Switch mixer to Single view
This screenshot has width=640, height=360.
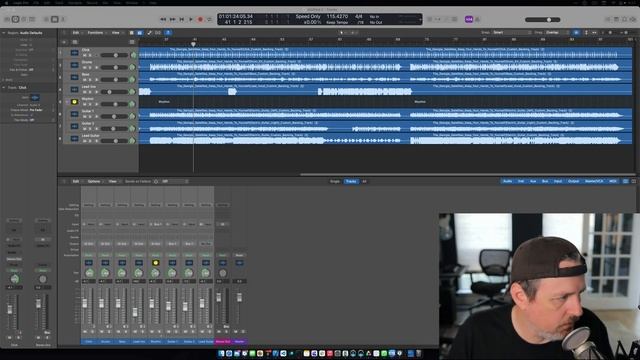tap(335, 181)
